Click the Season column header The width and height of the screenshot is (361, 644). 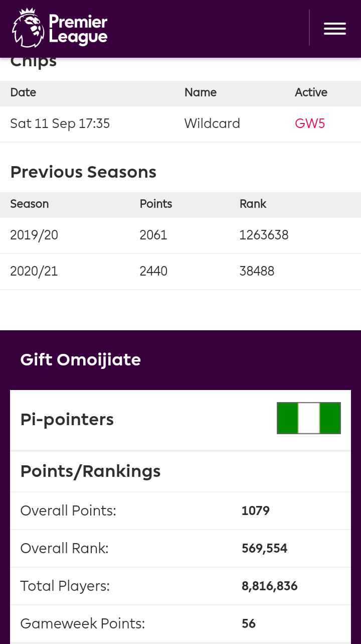(30, 204)
